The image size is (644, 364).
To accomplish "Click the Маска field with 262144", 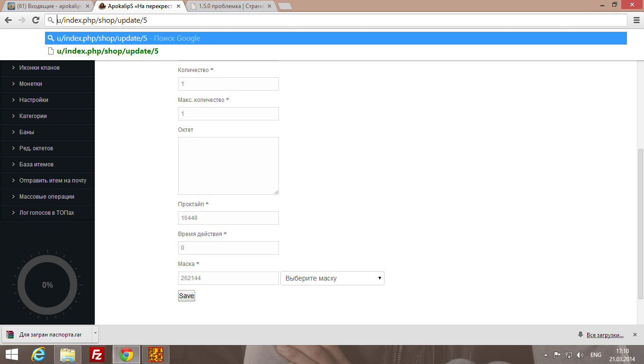I will pos(228,278).
